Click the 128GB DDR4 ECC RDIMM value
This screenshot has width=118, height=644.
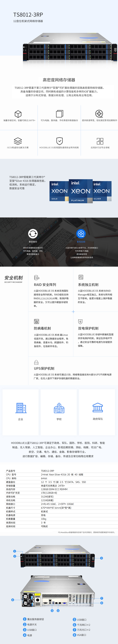click(54, 489)
